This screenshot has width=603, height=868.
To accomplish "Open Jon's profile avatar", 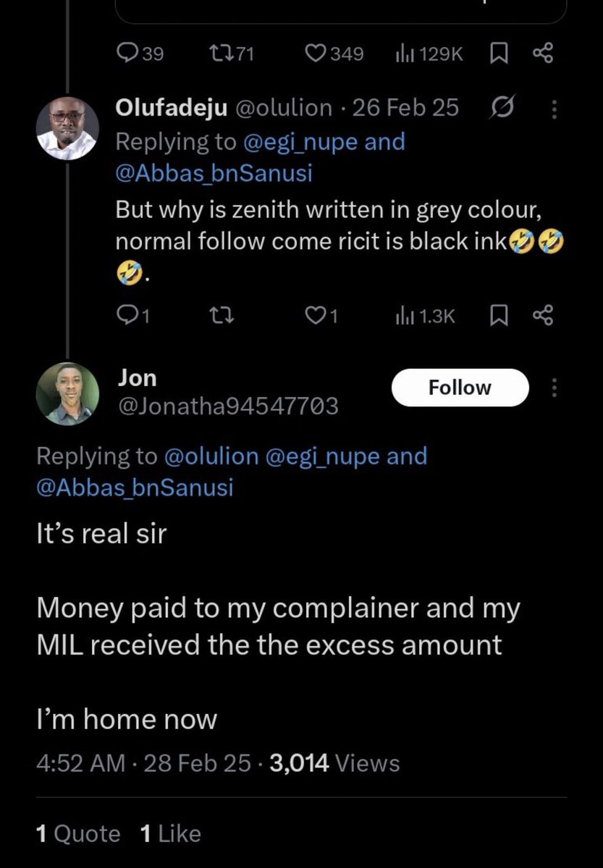I will [x=67, y=393].
